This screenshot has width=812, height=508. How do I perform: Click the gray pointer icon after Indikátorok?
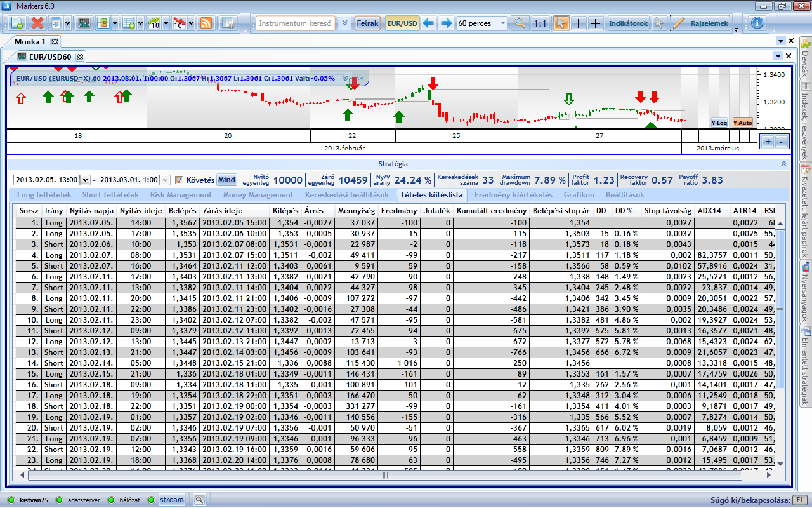pos(659,23)
